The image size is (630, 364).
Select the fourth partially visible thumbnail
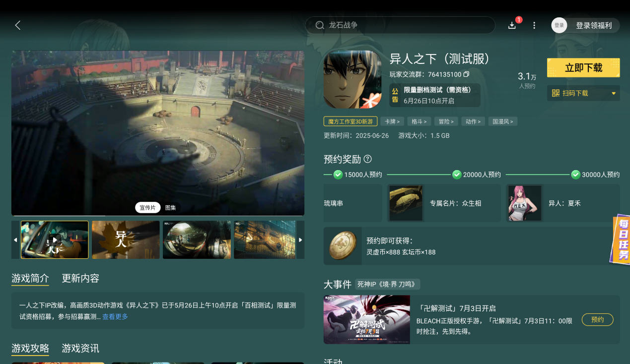(265, 240)
